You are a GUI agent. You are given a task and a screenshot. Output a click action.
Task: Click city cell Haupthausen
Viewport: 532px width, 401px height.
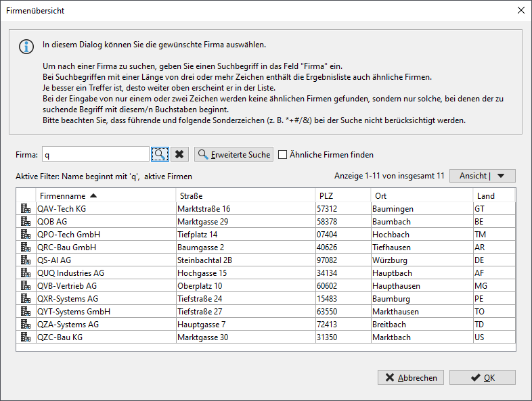[x=422, y=286]
